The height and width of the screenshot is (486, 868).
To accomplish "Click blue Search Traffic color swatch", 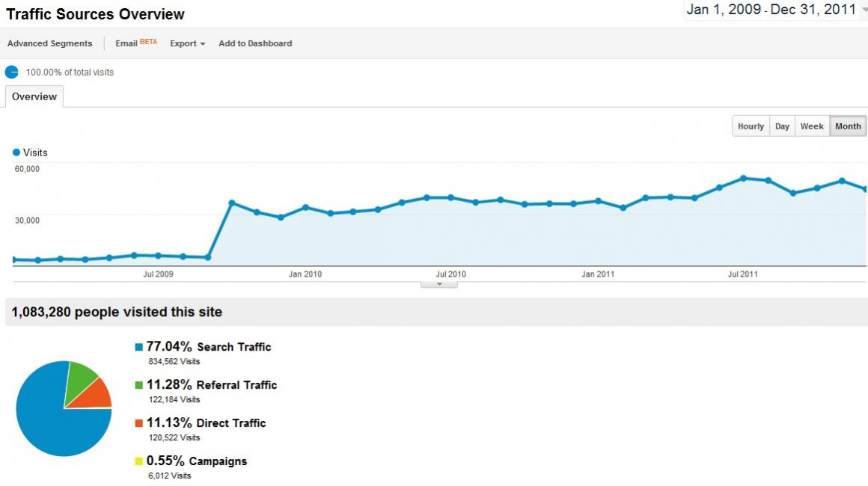I will click(139, 347).
